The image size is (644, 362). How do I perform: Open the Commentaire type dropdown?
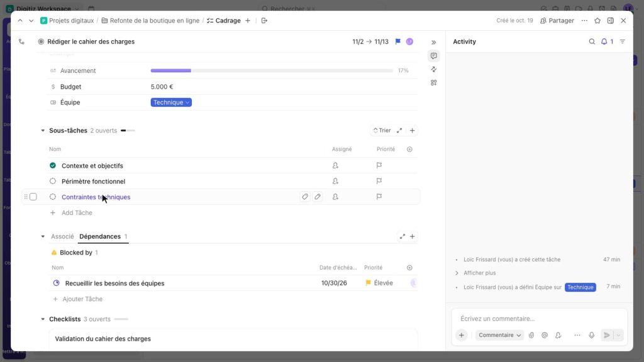(500, 336)
